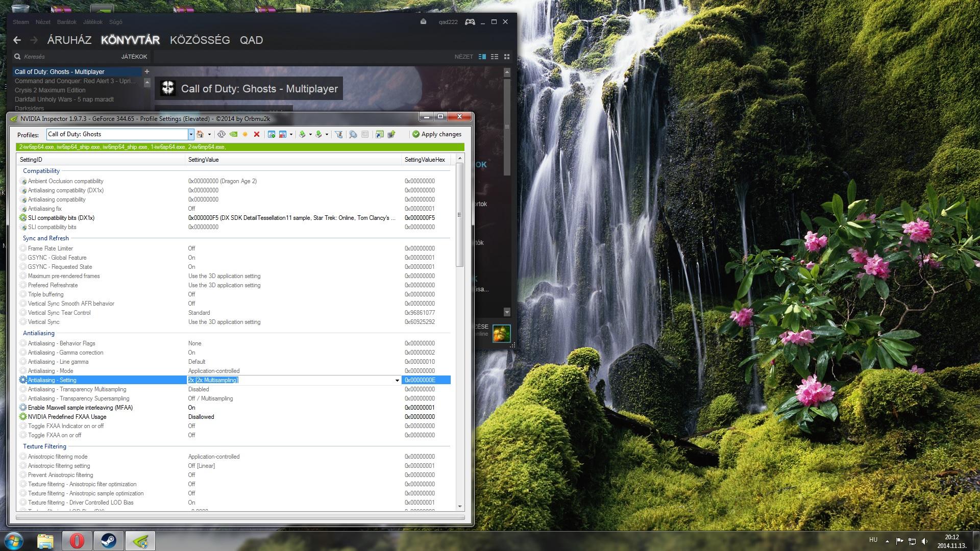Image resolution: width=980 pixels, height=551 pixels.
Task: Open the Barátok menu in Steam
Action: [x=67, y=22]
